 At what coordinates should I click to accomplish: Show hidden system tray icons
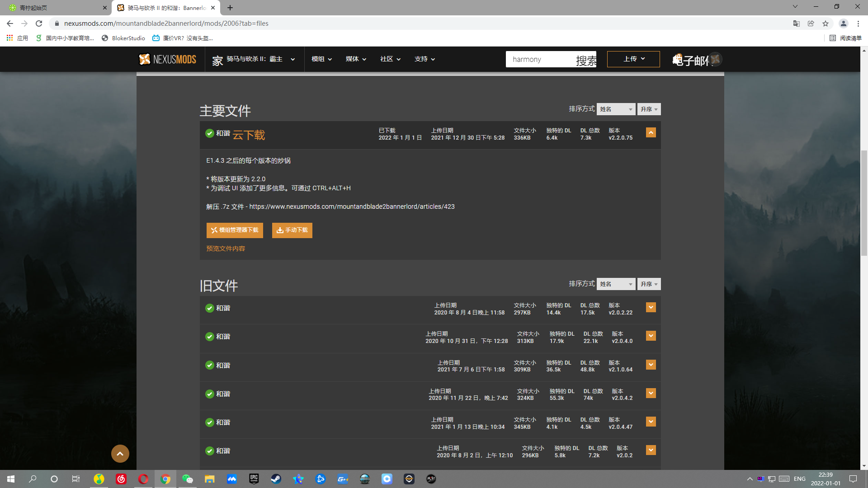coord(750,479)
